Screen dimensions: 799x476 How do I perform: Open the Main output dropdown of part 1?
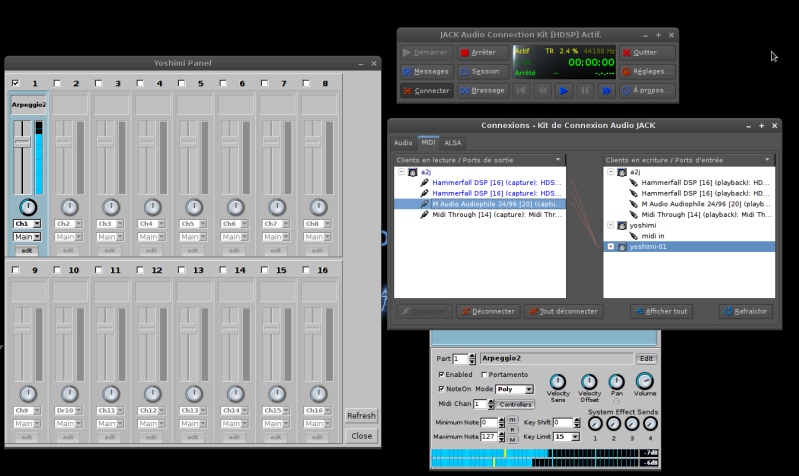coord(27,237)
